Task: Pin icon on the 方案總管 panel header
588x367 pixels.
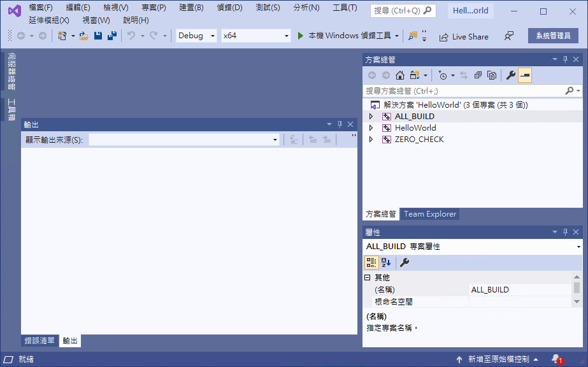Action: click(565, 59)
